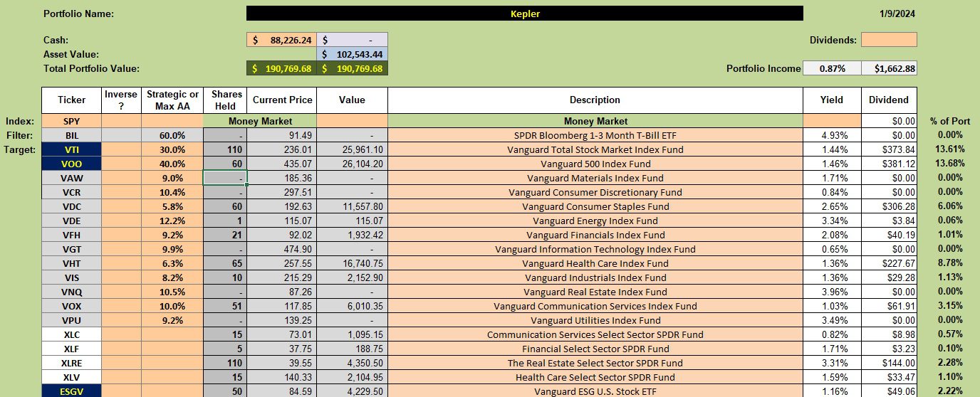
Task: Select VFH shares held value 21
Action: (x=224, y=235)
